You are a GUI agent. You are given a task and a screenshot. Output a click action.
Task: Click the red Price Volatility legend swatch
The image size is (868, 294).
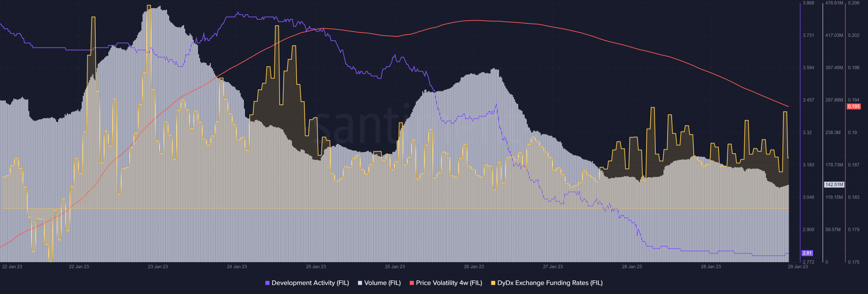pyautogui.click(x=412, y=283)
